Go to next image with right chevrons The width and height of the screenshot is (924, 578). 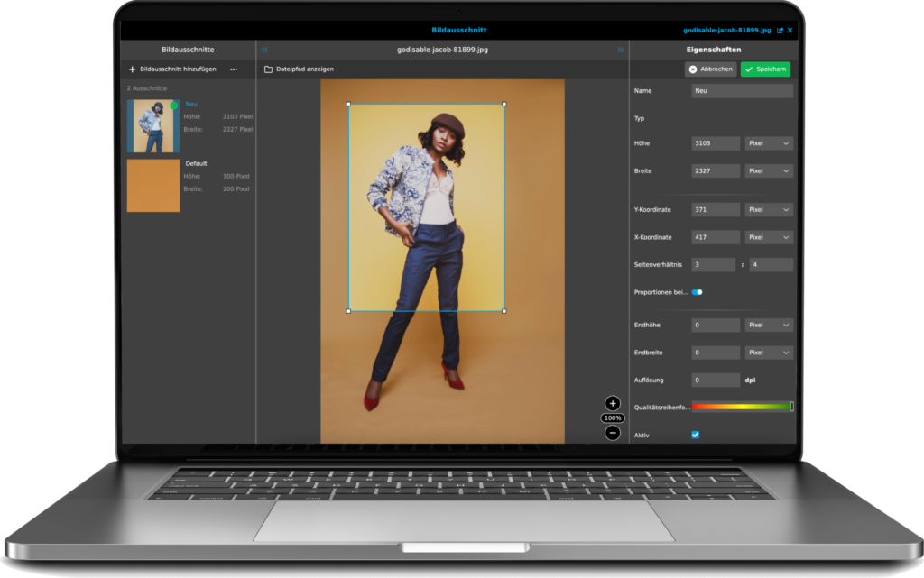(621, 50)
